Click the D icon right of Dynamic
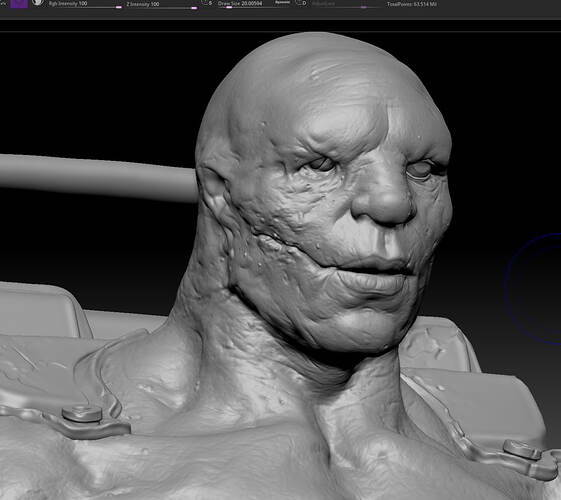 coord(302,3)
